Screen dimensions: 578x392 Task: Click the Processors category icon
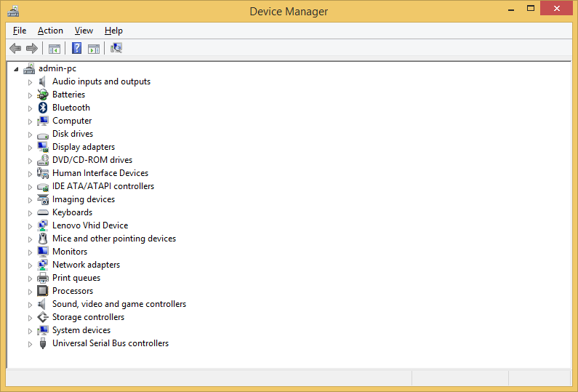click(43, 291)
